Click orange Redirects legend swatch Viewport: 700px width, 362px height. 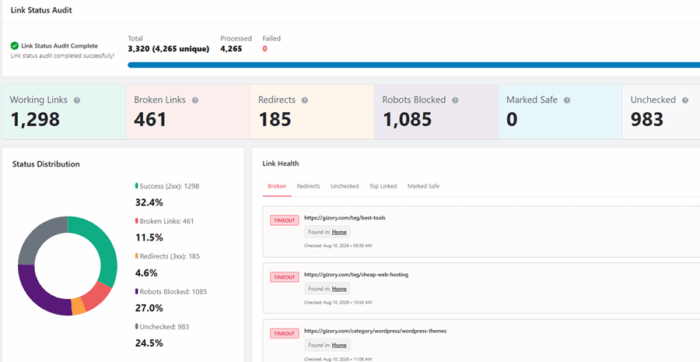[137, 257]
